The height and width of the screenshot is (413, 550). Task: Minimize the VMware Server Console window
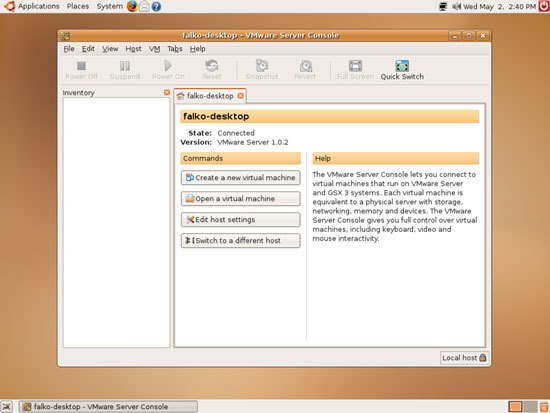point(455,36)
